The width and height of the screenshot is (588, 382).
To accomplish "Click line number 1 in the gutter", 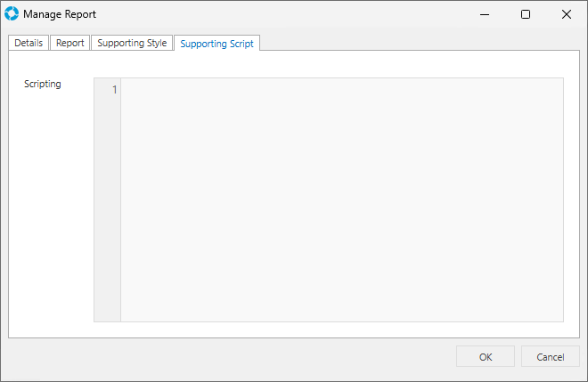I will (114, 90).
